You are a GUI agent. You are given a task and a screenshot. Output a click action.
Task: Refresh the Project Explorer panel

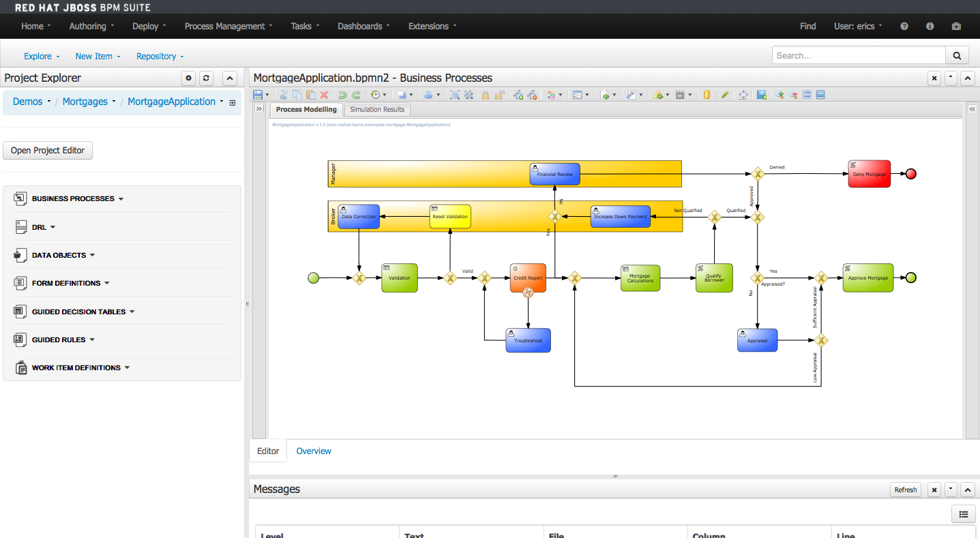tap(206, 78)
